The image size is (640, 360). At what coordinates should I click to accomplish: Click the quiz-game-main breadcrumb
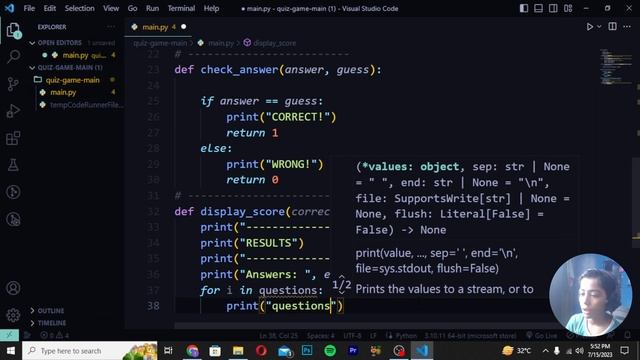click(160, 43)
